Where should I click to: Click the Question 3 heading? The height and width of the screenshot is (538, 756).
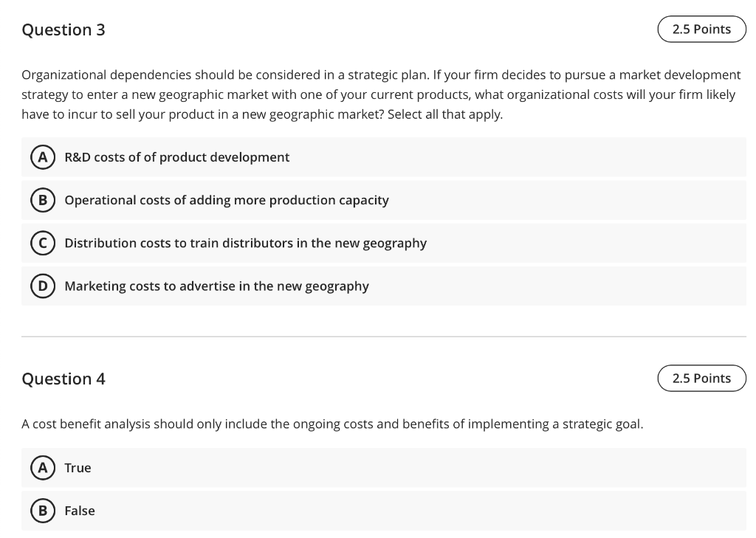click(x=63, y=30)
